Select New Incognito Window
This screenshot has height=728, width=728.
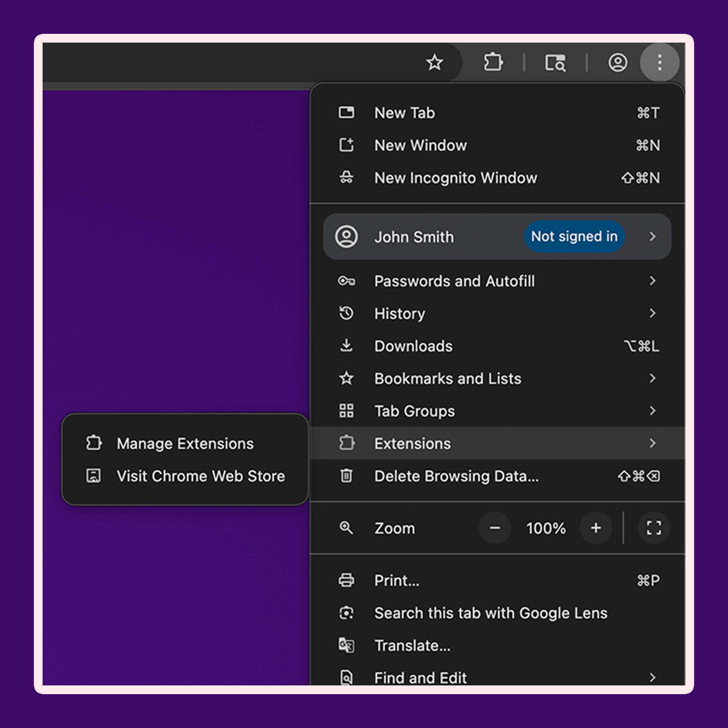click(x=497, y=178)
